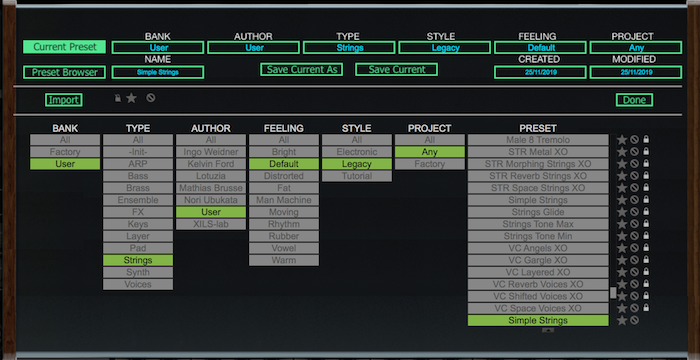Image resolution: width=700 pixels, height=360 pixels.
Task: Filter author by XILS-lab
Action: tap(211, 224)
